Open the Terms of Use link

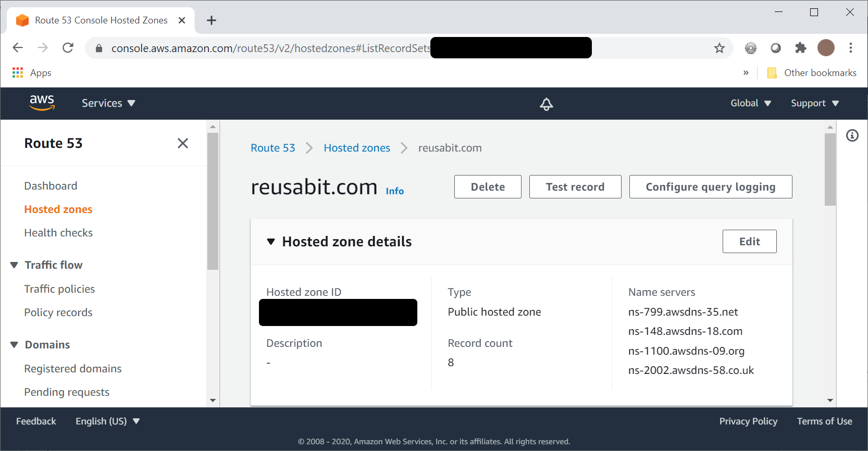pyautogui.click(x=825, y=421)
